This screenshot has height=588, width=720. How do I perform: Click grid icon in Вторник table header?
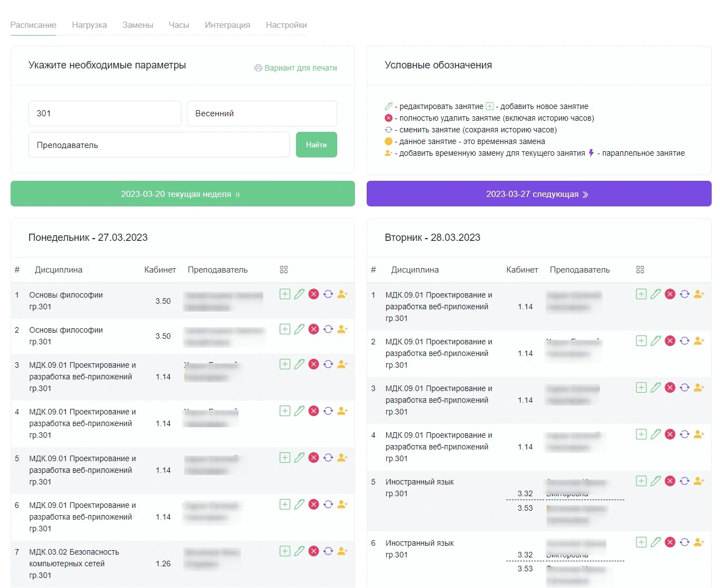[640, 270]
